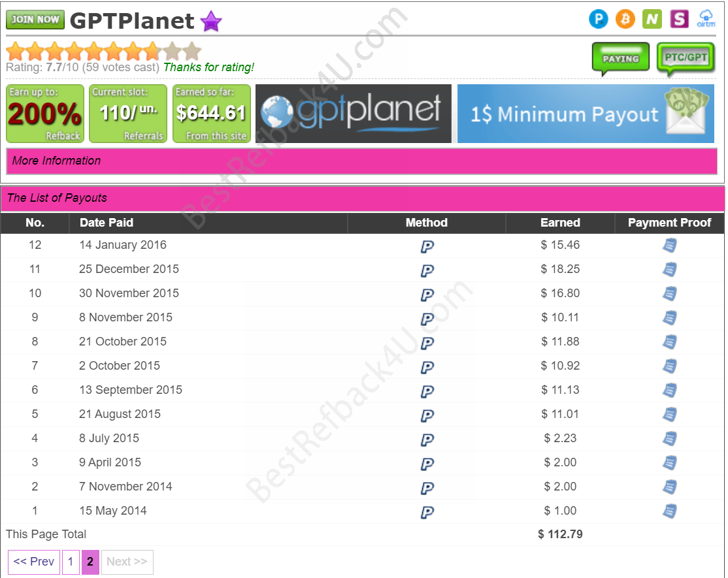Click the JOIN NOW button

(x=35, y=20)
